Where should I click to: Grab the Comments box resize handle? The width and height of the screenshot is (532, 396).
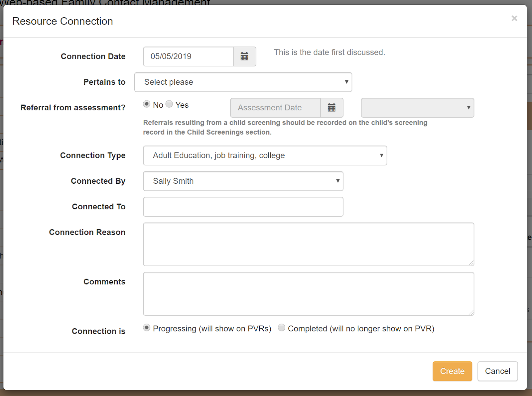pyautogui.click(x=471, y=313)
